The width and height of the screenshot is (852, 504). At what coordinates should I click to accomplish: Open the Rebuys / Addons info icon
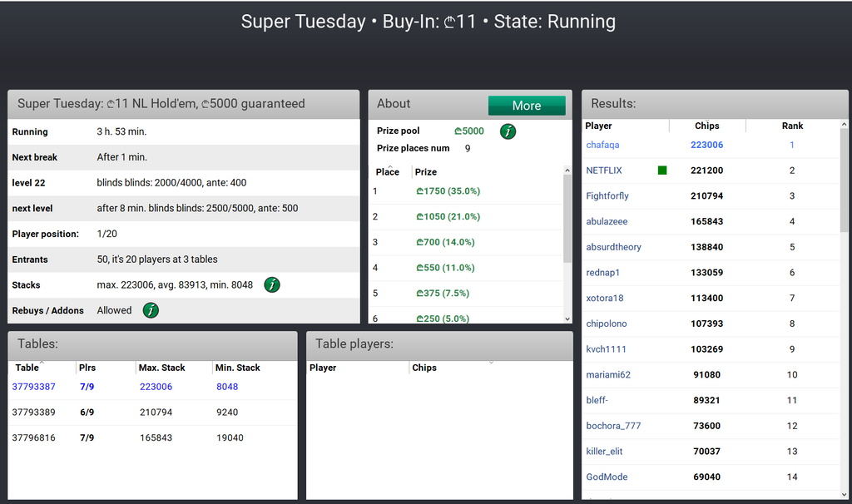pos(151,310)
